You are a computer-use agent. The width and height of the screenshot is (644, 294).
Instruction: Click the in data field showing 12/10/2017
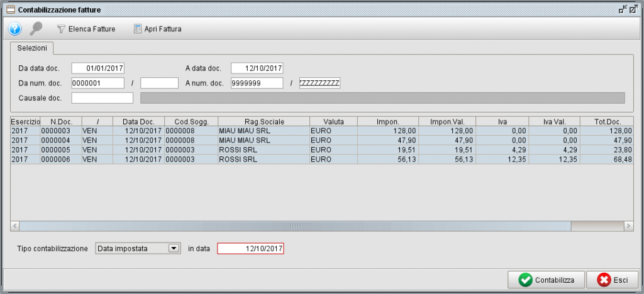tap(250, 249)
